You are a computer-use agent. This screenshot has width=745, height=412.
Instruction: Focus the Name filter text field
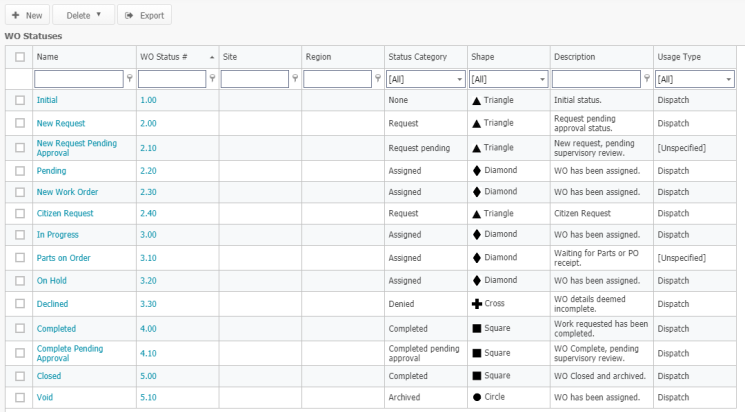[x=79, y=79]
